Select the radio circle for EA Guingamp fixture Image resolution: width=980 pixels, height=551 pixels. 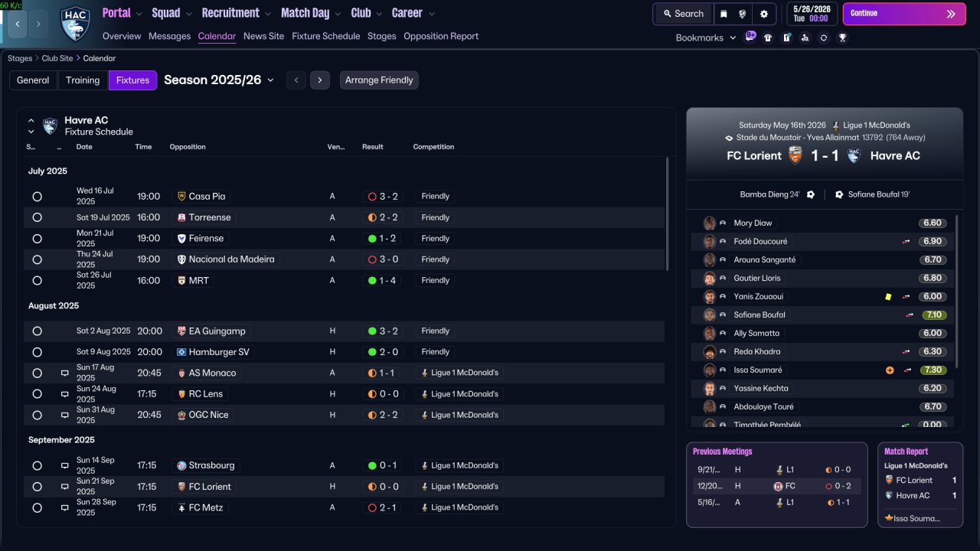pyautogui.click(x=38, y=331)
